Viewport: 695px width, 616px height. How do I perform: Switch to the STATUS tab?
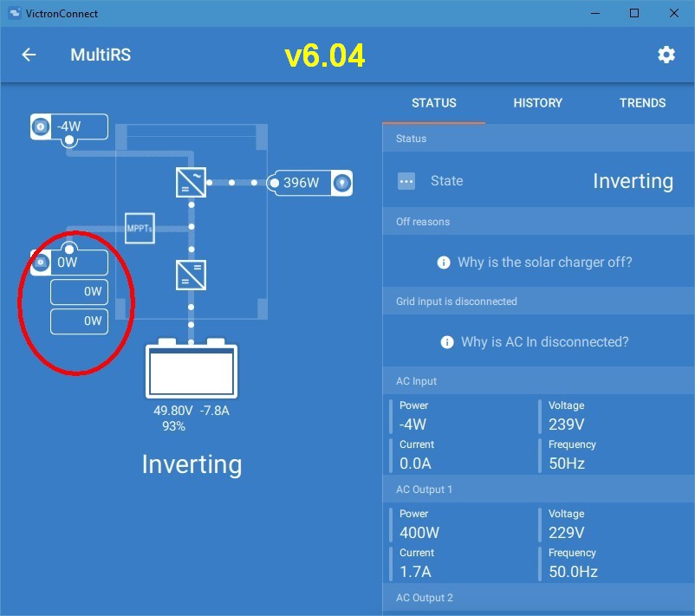pos(433,103)
